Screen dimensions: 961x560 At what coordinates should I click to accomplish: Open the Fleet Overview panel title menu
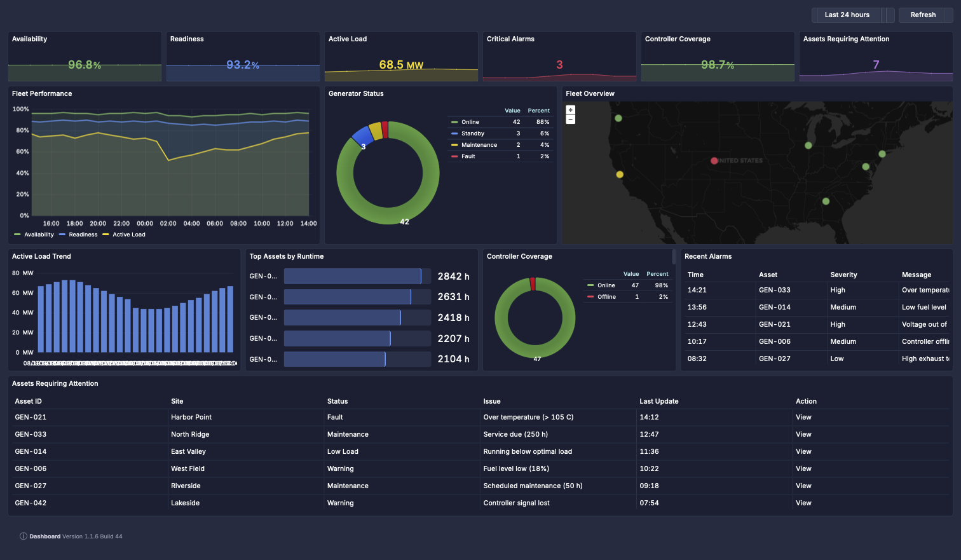pyautogui.click(x=590, y=93)
